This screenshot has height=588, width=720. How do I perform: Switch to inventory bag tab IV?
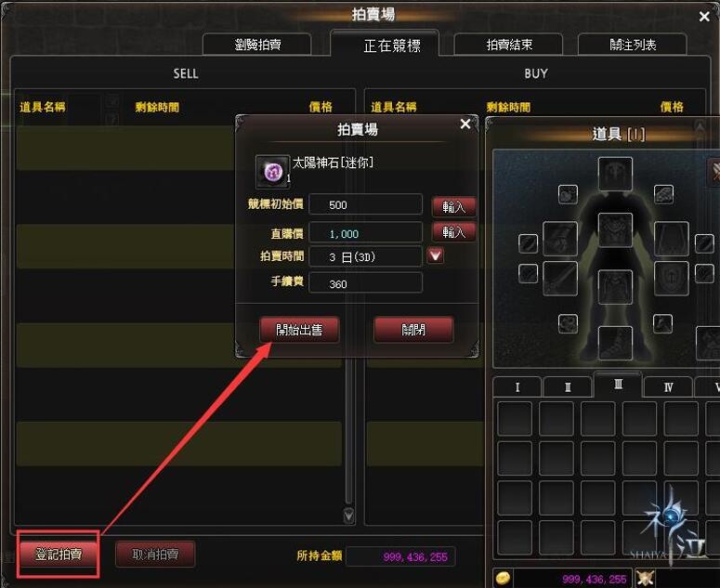click(668, 387)
